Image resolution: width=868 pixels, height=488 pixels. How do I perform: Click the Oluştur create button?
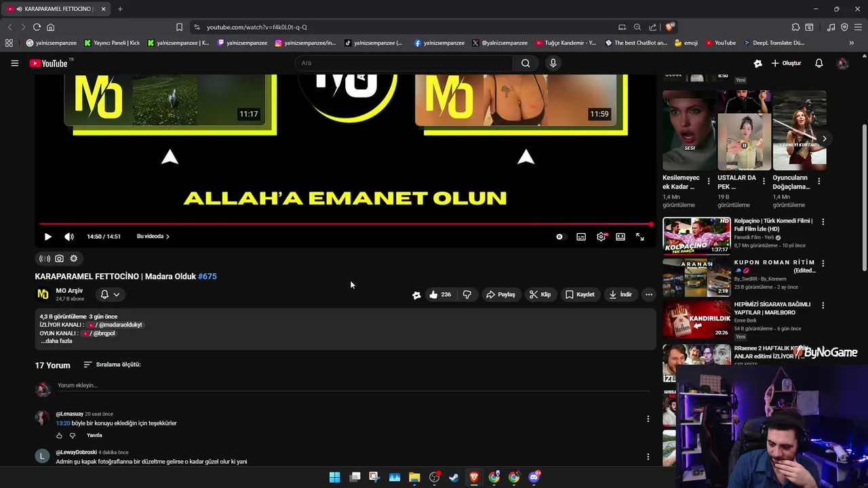786,63
